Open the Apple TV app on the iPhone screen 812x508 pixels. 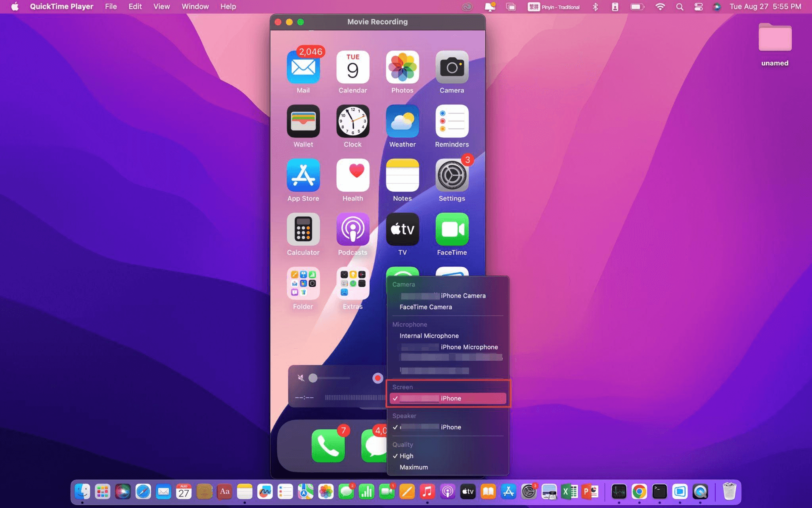pos(402,229)
